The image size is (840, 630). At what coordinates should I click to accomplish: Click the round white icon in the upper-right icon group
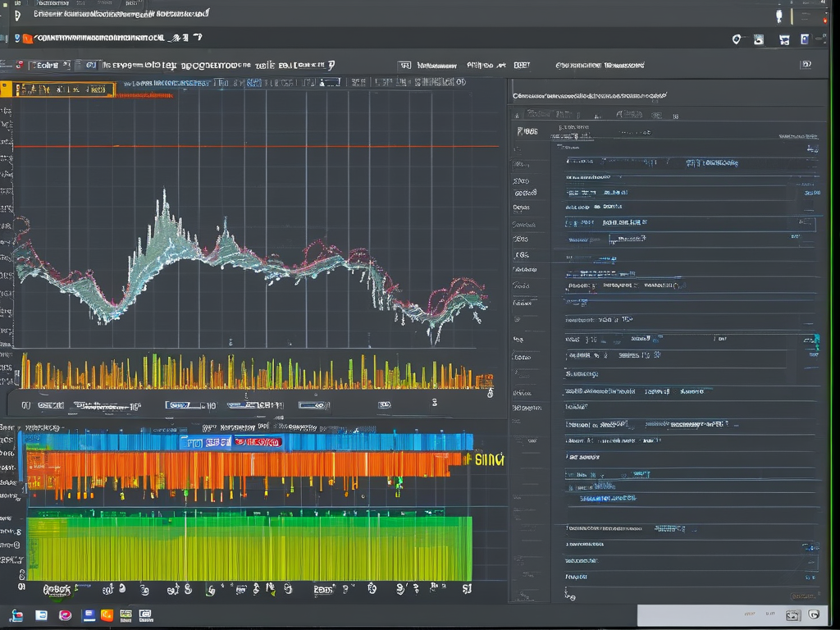point(737,39)
